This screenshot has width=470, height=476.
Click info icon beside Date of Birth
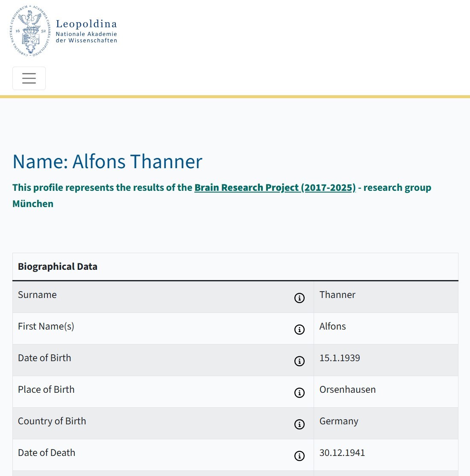299,361
